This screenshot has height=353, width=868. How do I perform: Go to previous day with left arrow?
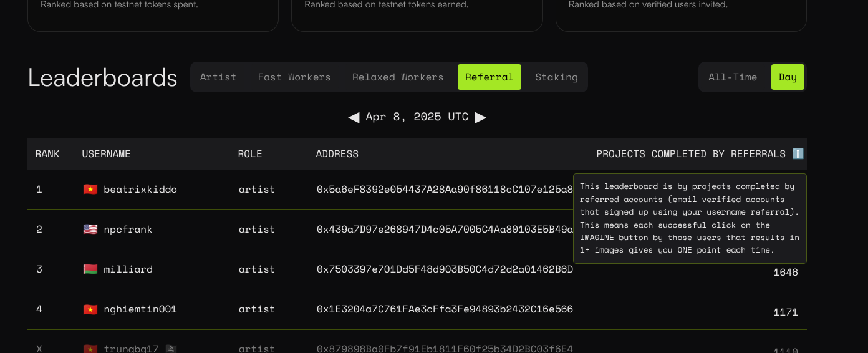click(354, 117)
